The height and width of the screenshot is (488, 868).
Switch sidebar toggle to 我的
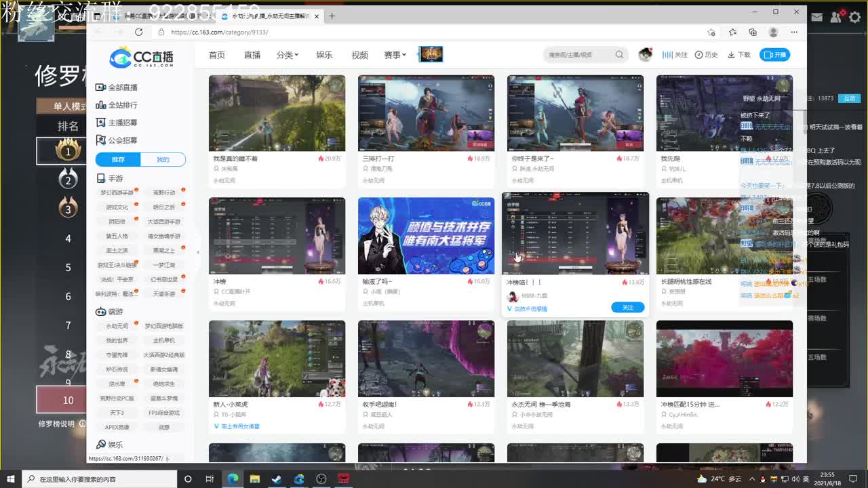(163, 159)
